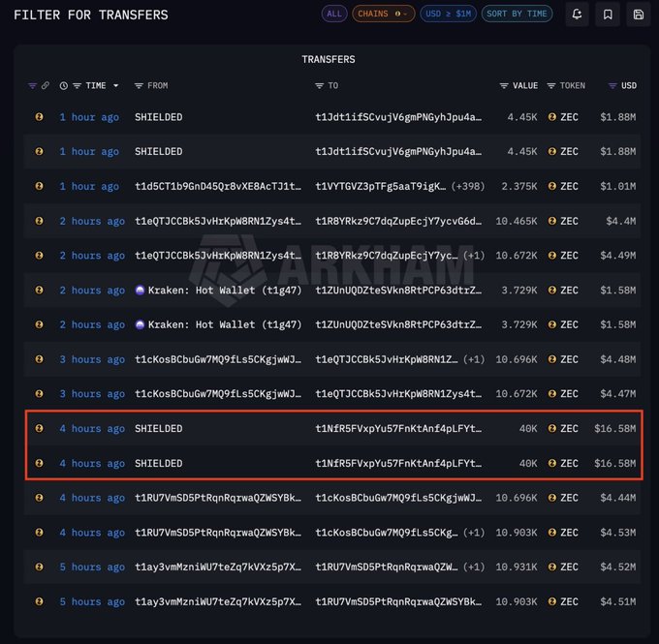Click ZEC token in the $4.49M row
659x644 pixels.
563,255
